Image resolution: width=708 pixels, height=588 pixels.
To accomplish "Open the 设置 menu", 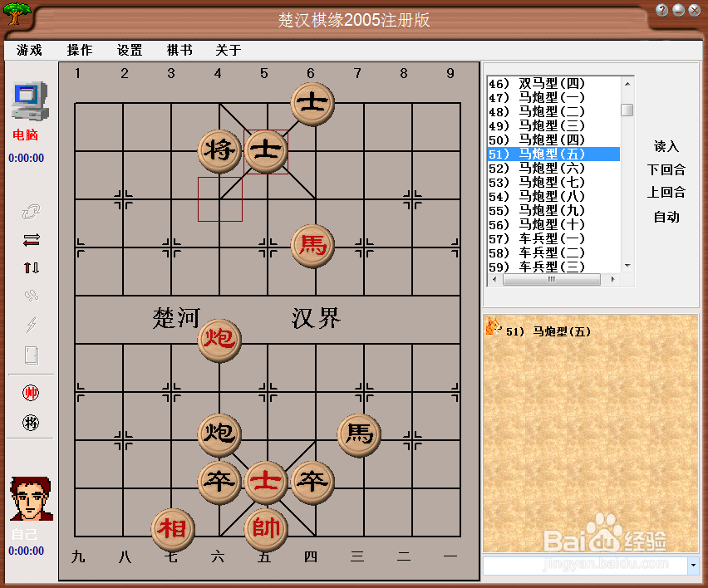I will (130, 50).
